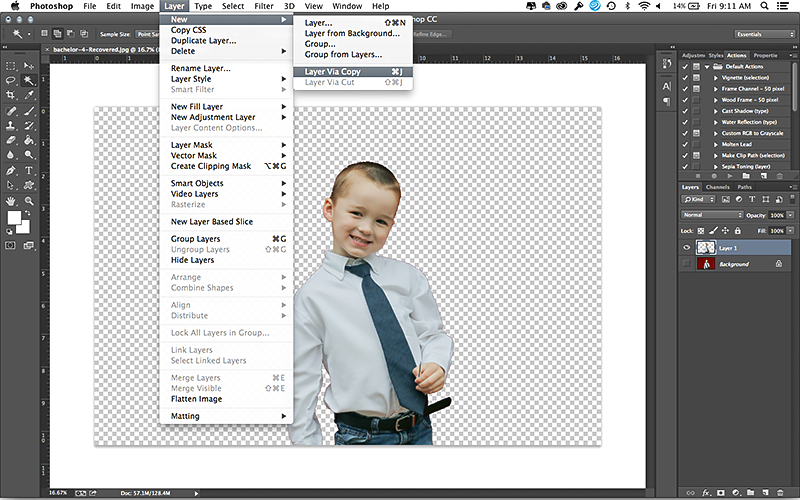Click Flatten Image menu entry
The height and width of the screenshot is (500, 800).
tap(196, 399)
